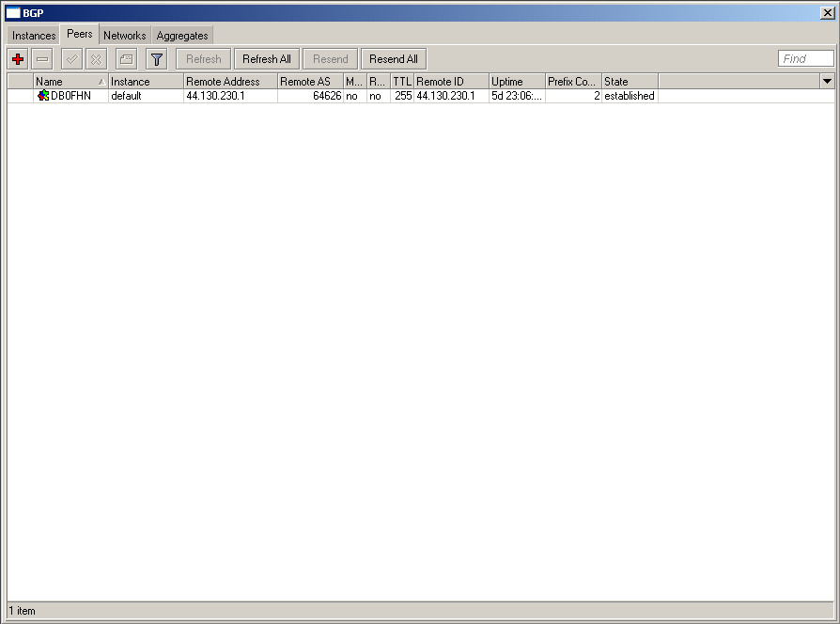Go to the Aggregates tab
This screenshot has height=624, width=840.
pyautogui.click(x=182, y=36)
